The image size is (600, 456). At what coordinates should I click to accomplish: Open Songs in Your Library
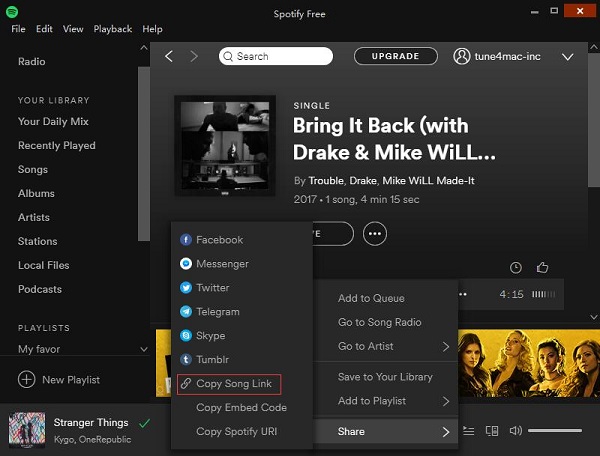tap(33, 169)
